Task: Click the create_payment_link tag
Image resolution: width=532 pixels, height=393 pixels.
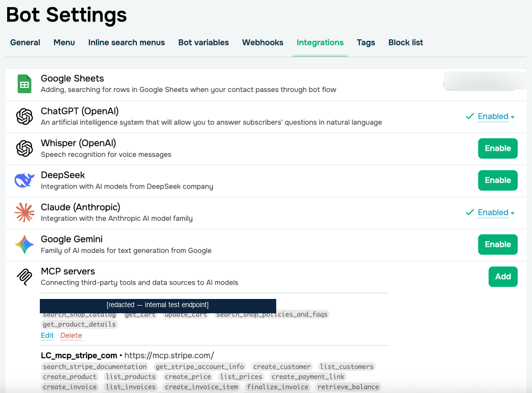Action: coord(308,377)
